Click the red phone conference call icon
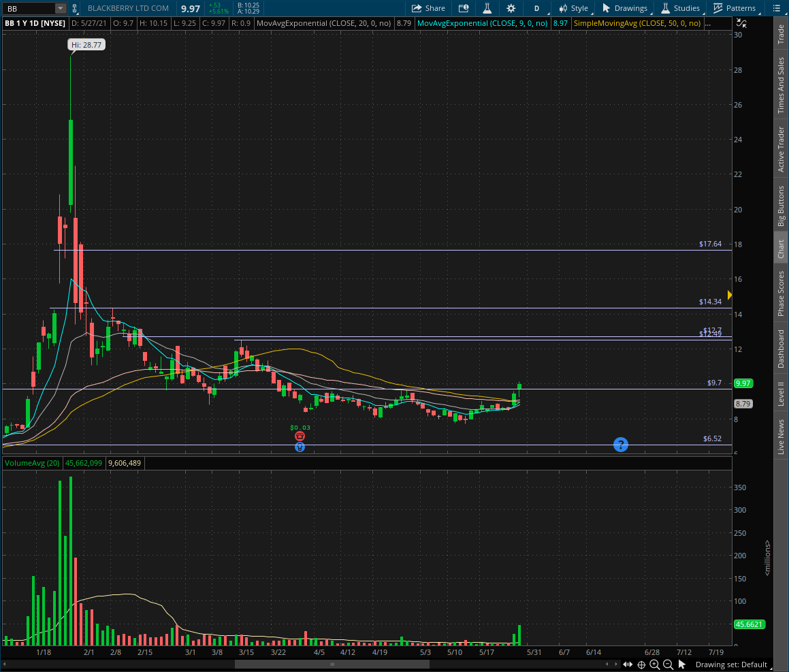 pyautogui.click(x=300, y=436)
